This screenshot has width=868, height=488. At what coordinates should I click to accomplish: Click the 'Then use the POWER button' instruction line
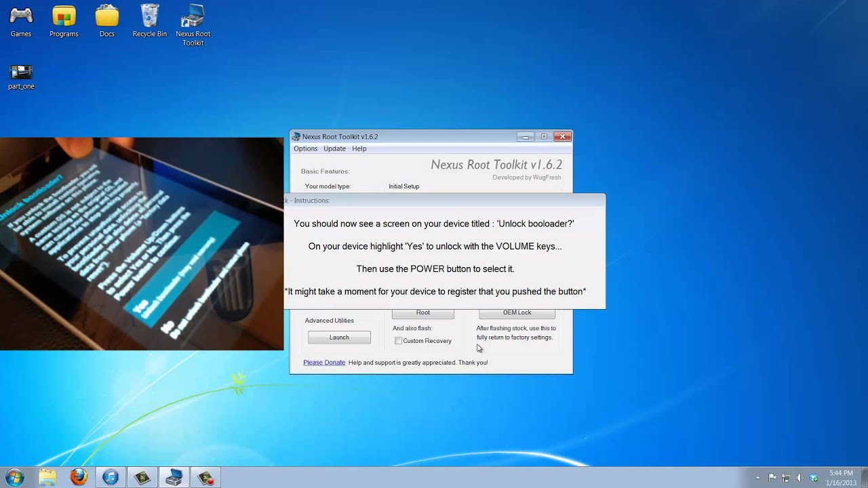coord(435,269)
